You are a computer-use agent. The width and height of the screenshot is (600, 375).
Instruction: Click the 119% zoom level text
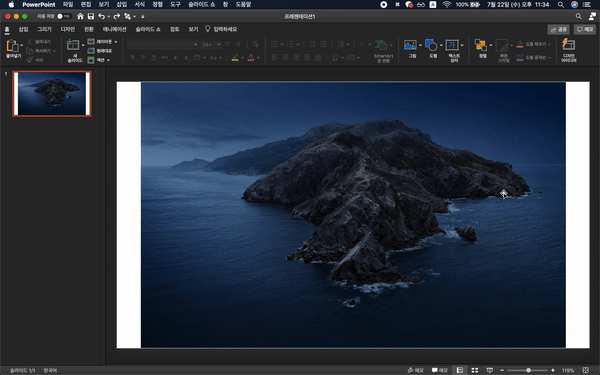coord(567,370)
